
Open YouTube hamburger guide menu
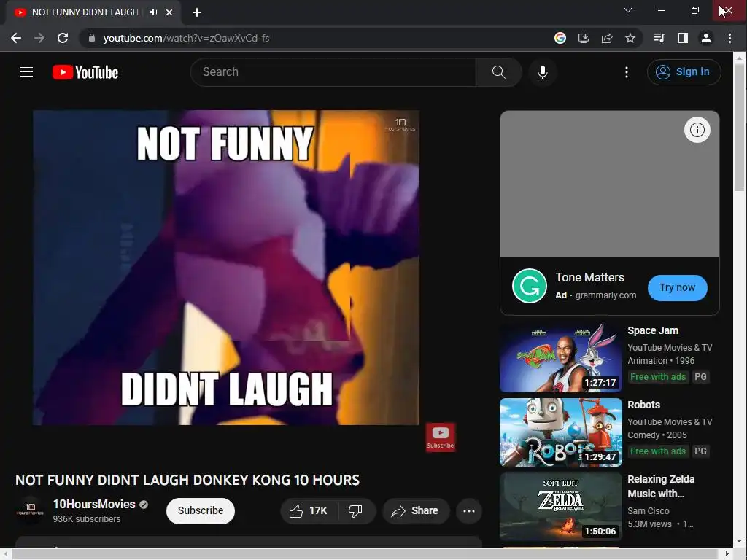pos(26,72)
